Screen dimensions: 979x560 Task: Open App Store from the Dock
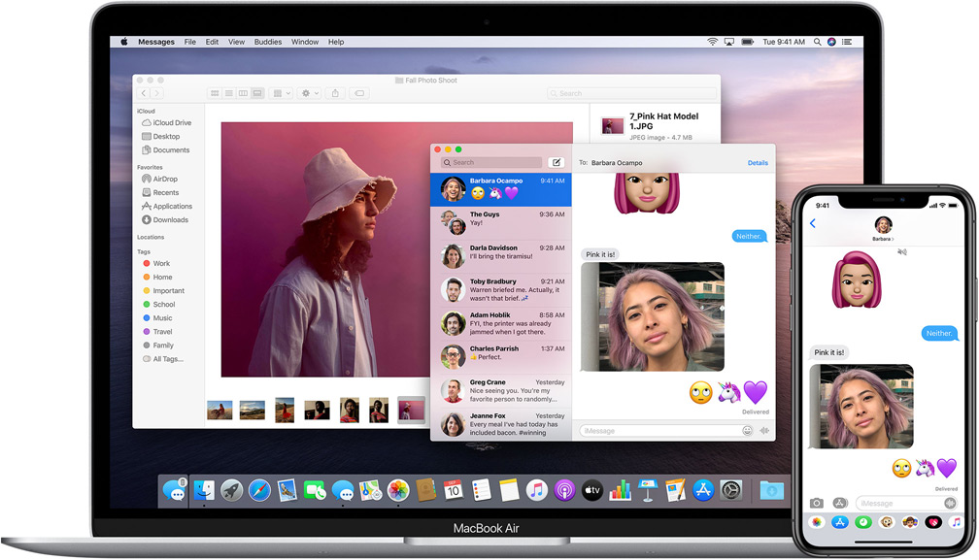click(x=703, y=490)
